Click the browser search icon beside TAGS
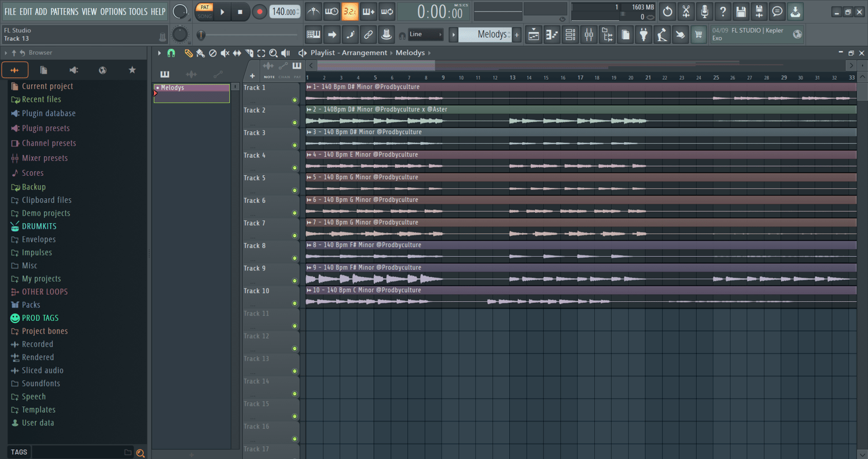This screenshot has width=868, height=459. point(140,453)
